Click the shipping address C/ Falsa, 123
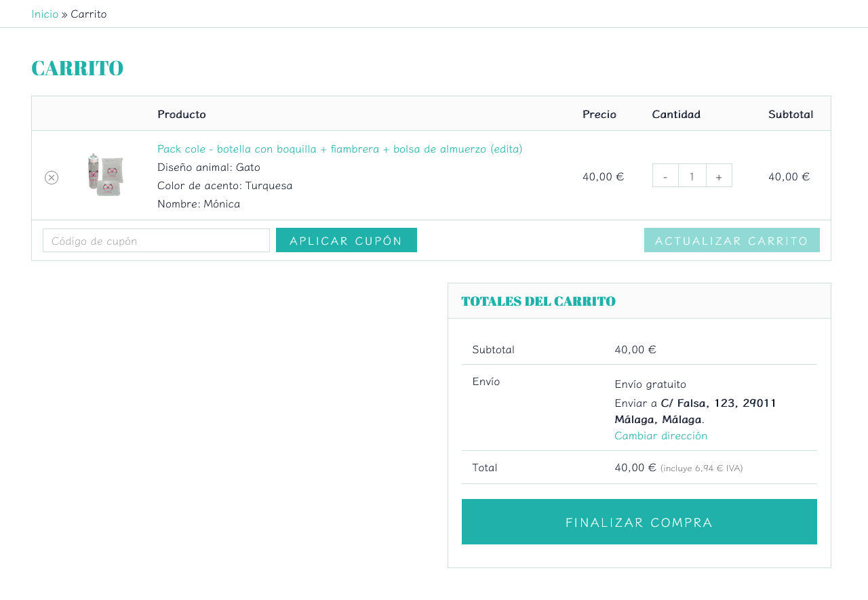The height and width of the screenshot is (600, 868). coord(718,403)
